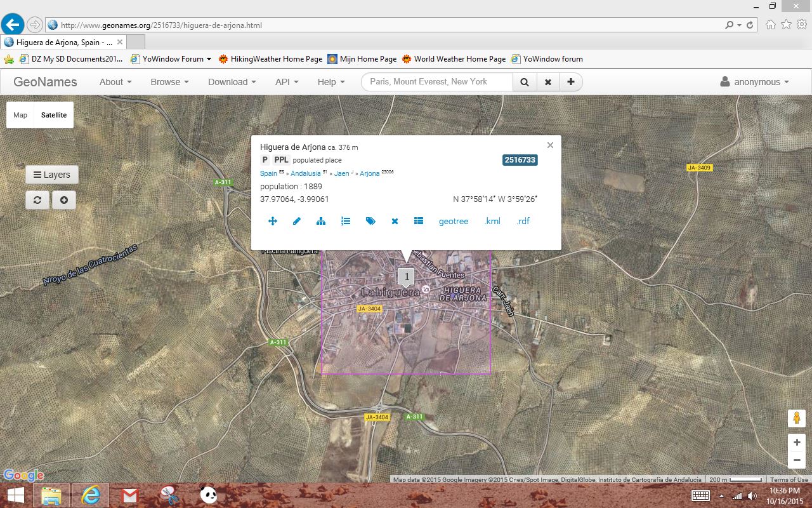The height and width of the screenshot is (508, 812).
Task: Click the place search input field
Action: (x=436, y=82)
